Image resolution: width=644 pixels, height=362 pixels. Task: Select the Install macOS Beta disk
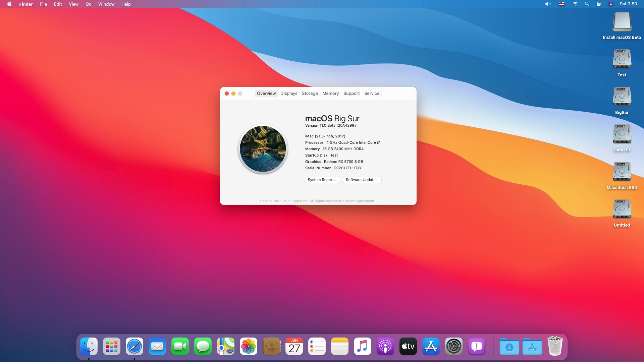pos(622,22)
